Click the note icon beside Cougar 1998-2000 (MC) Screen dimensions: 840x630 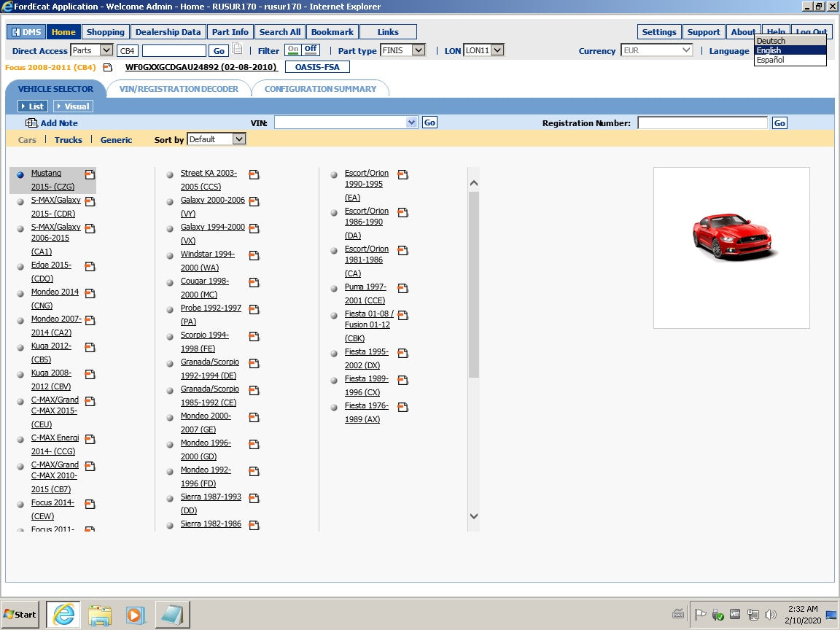tap(254, 281)
